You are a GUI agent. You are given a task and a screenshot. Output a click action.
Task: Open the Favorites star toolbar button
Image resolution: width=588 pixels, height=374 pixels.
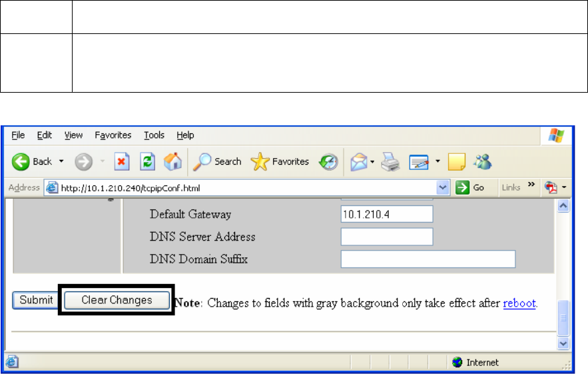point(280,162)
